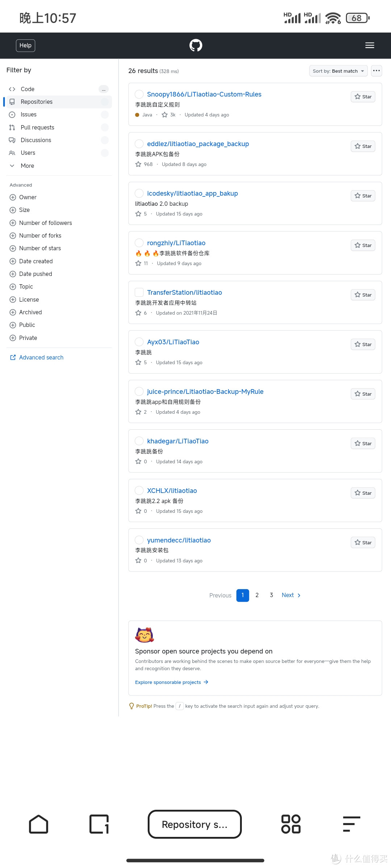This screenshot has width=391, height=868.
Task: Click avatar of rongzhiy/LiTiaotiao
Action: tap(139, 243)
